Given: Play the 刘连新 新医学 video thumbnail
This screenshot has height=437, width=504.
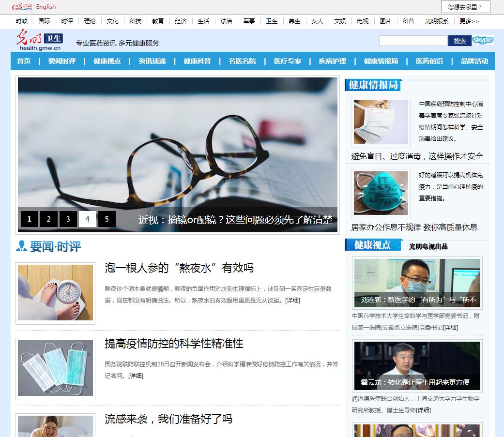Looking at the screenshot, I should click(417, 283).
